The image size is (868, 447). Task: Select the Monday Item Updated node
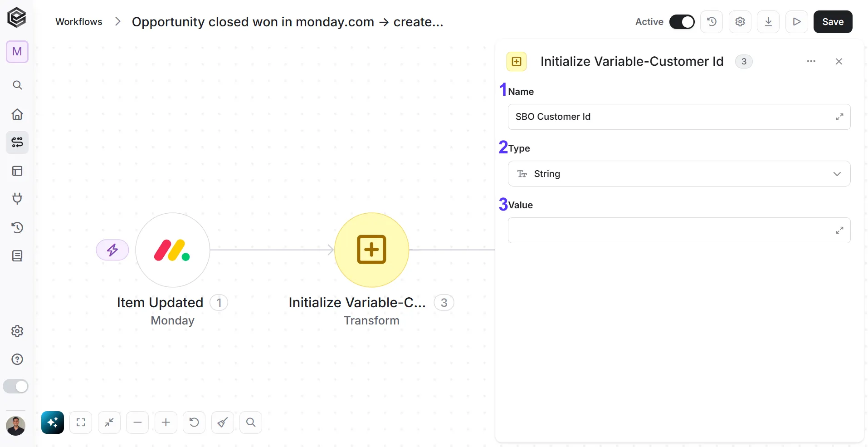[173, 250]
